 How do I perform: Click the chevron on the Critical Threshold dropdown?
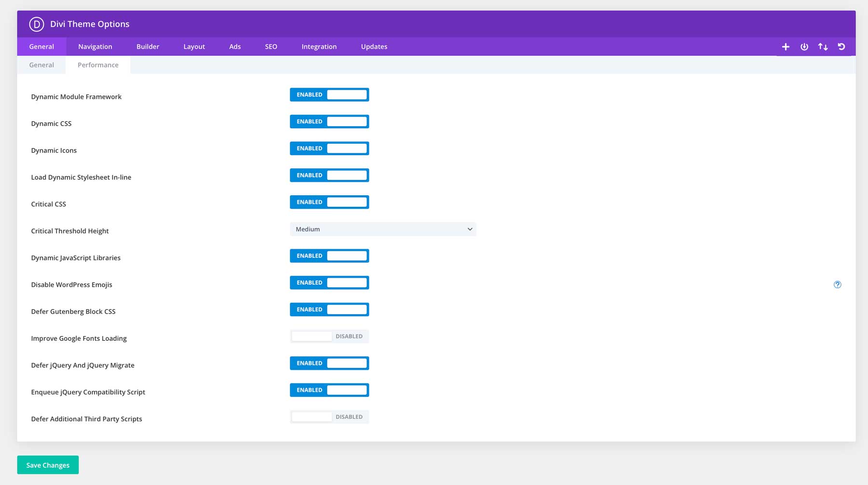click(469, 229)
